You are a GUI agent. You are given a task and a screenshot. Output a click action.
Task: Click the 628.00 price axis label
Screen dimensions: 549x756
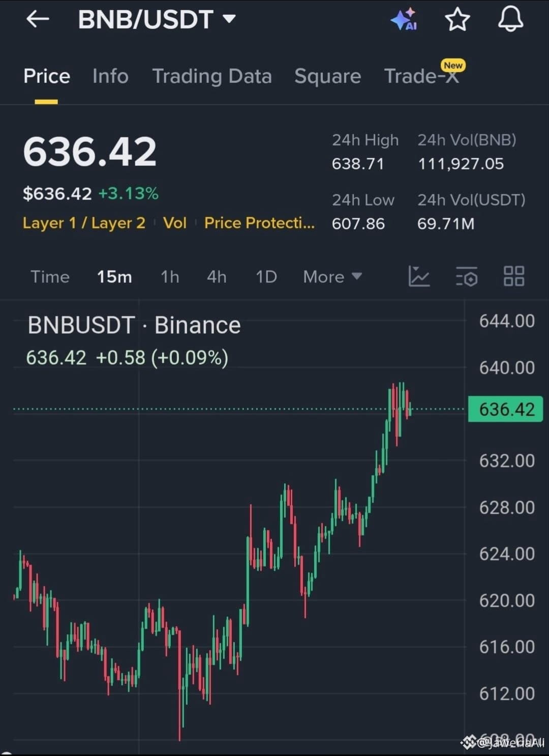(507, 507)
